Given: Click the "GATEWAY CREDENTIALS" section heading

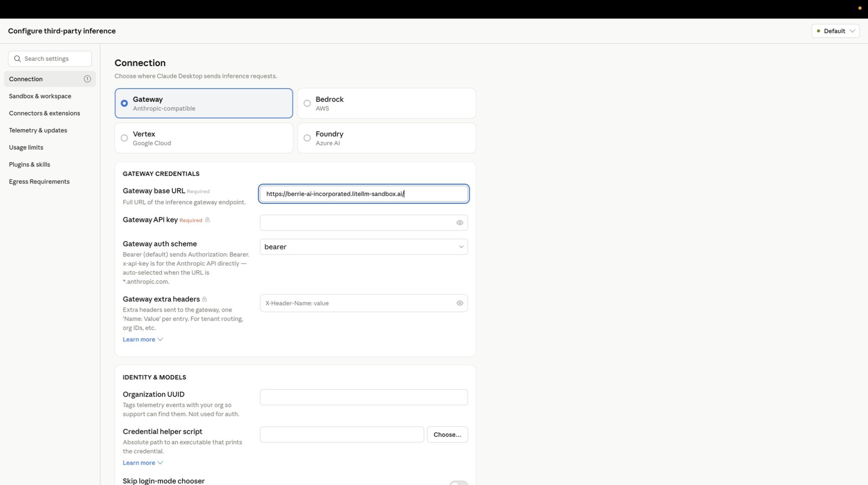Looking at the screenshot, I should tap(161, 174).
